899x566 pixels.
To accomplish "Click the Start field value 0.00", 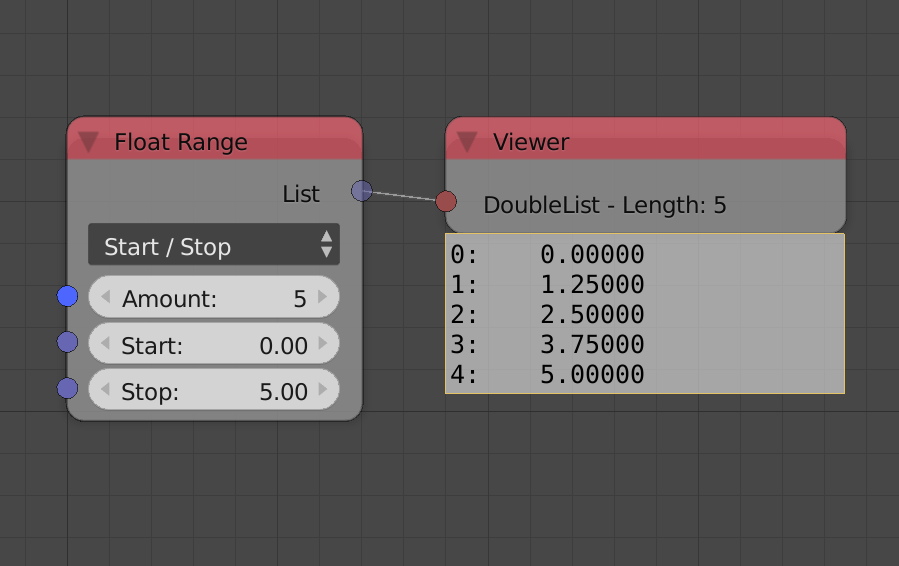I will click(283, 346).
